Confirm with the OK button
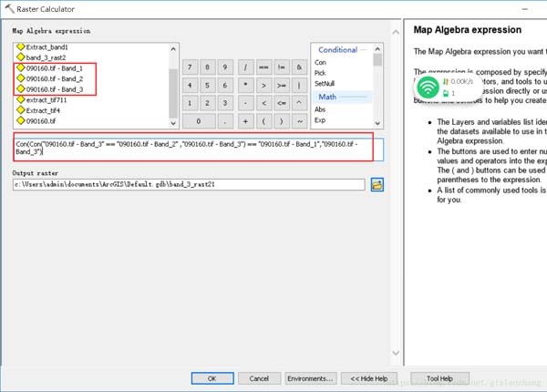 212,378
